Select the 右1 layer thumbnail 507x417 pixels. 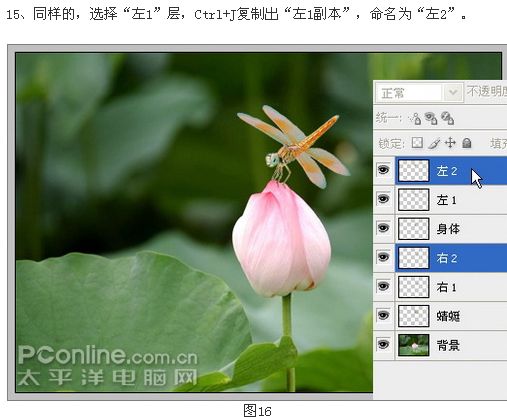413,287
